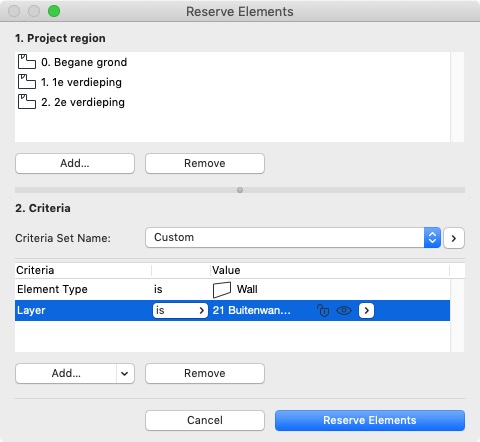Screen dimensions: 480x442
Task: Confirm with the blue Reserve Elements button
Action: coord(370,420)
